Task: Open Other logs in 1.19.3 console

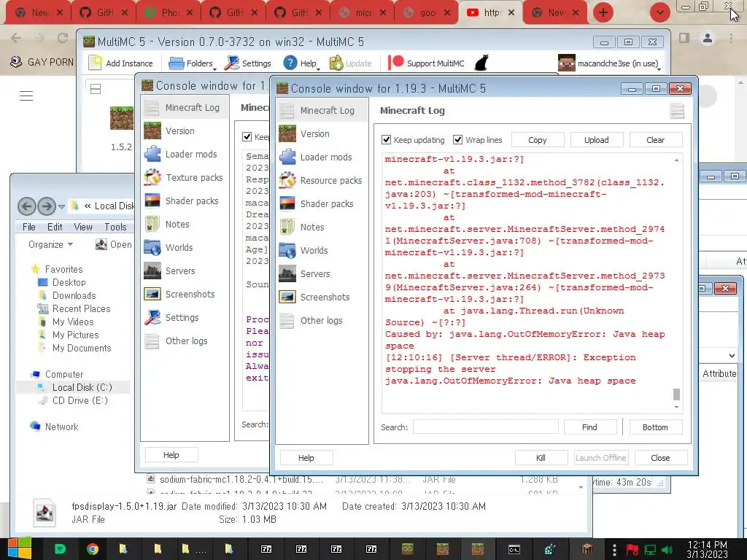Action: click(x=322, y=321)
